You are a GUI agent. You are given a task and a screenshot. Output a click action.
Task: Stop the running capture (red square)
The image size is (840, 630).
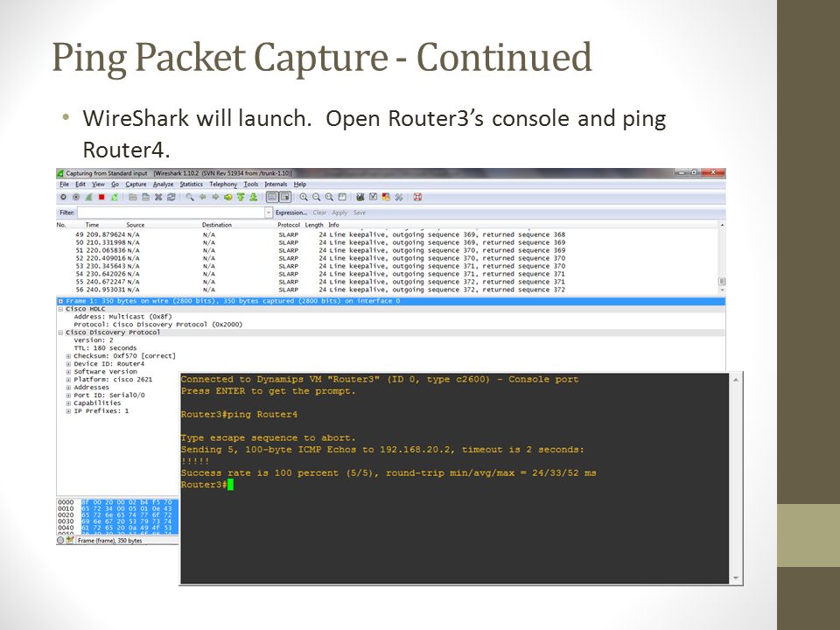tap(101, 197)
